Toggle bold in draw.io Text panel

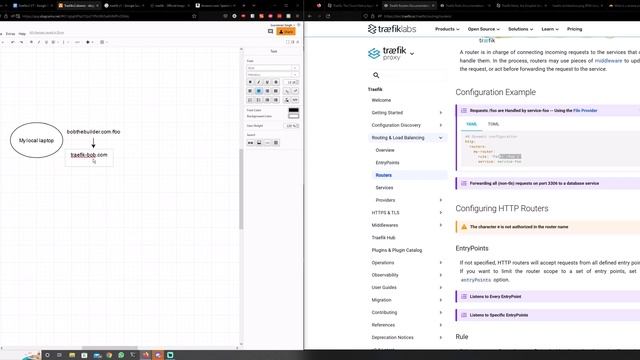tap(250, 82)
